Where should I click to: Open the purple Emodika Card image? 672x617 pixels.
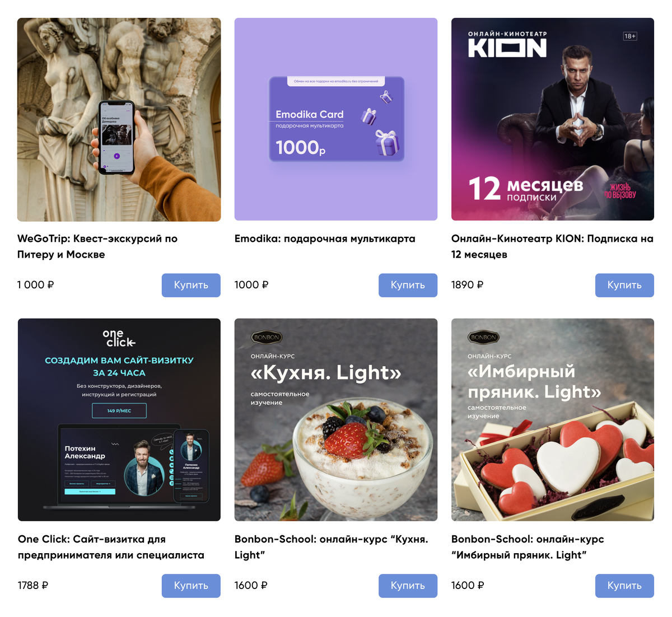click(336, 119)
